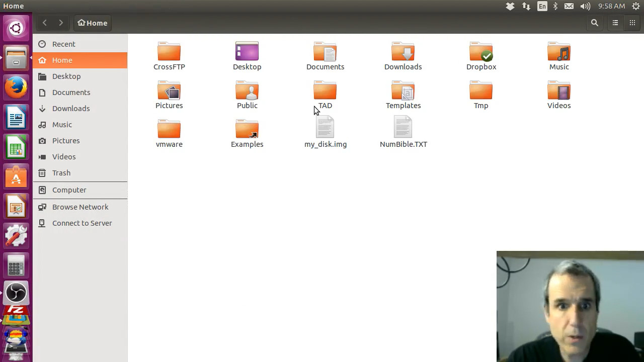Select the CrossFTP folder
This screenshot has width=644, height=362.
pos(169,56)
